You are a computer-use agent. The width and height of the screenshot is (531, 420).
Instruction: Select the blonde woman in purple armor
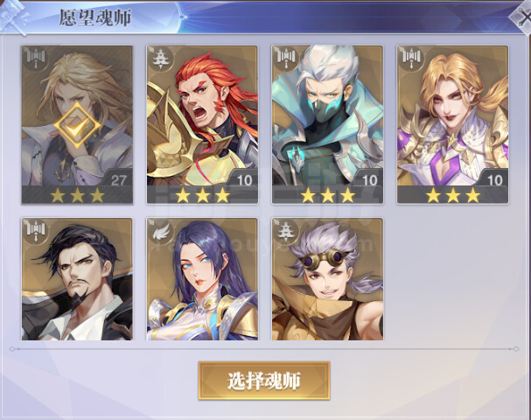[453, 124]
